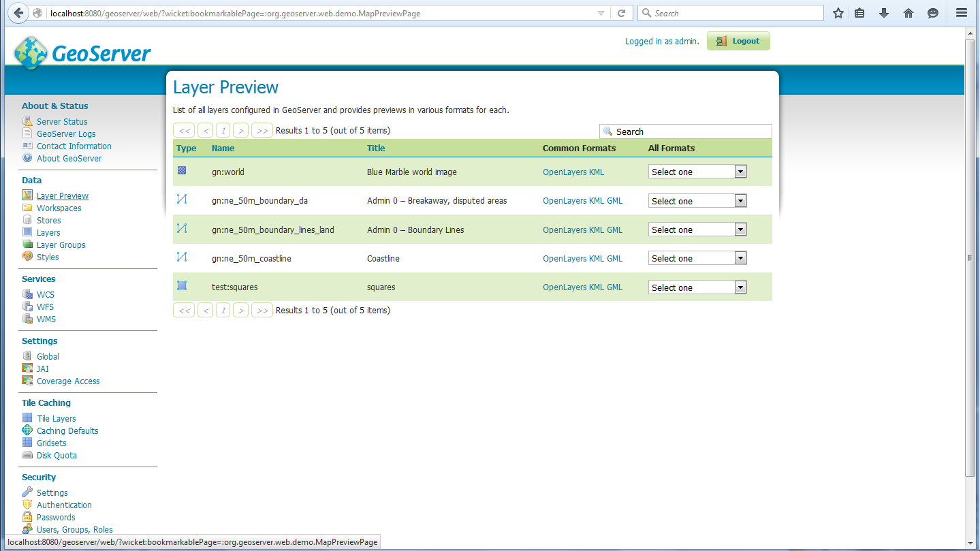This screenshot has width=980, height=551.
Task: Click the browser address bar URL
Action: point(235,13)
